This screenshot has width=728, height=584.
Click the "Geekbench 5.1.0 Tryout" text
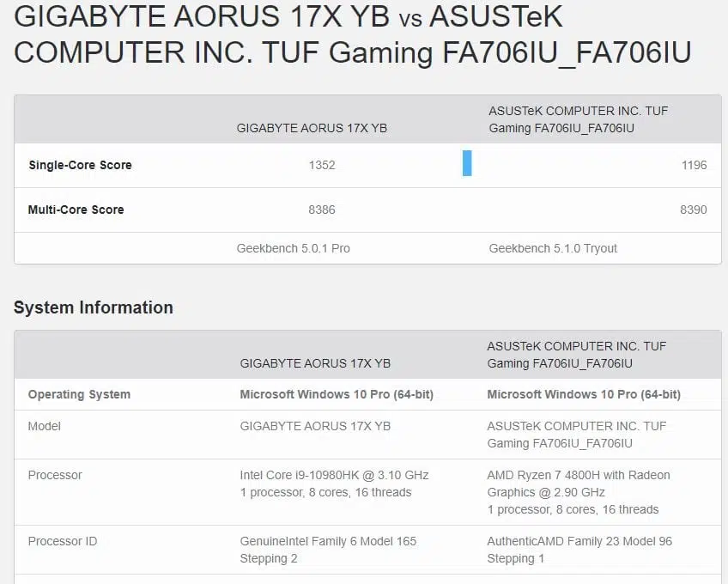[553, 248]
